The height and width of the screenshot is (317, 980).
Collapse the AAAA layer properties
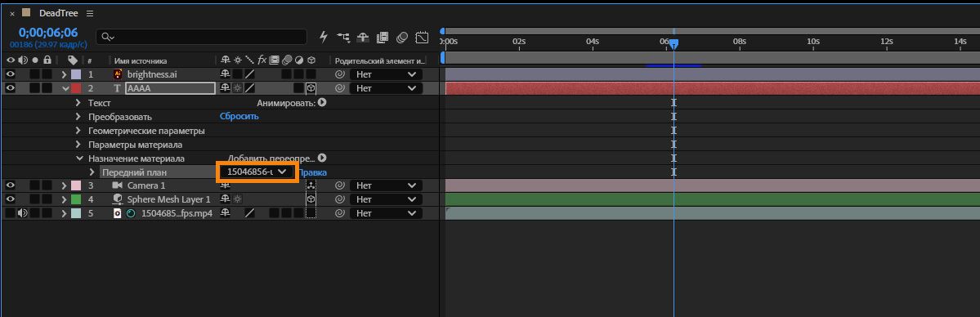point(65,88)
